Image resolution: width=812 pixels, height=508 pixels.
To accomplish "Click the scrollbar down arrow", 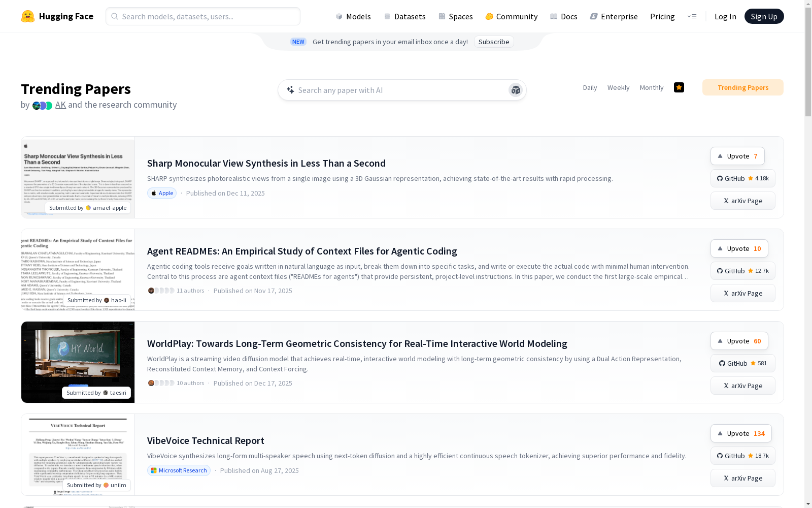I will point(808,504).
